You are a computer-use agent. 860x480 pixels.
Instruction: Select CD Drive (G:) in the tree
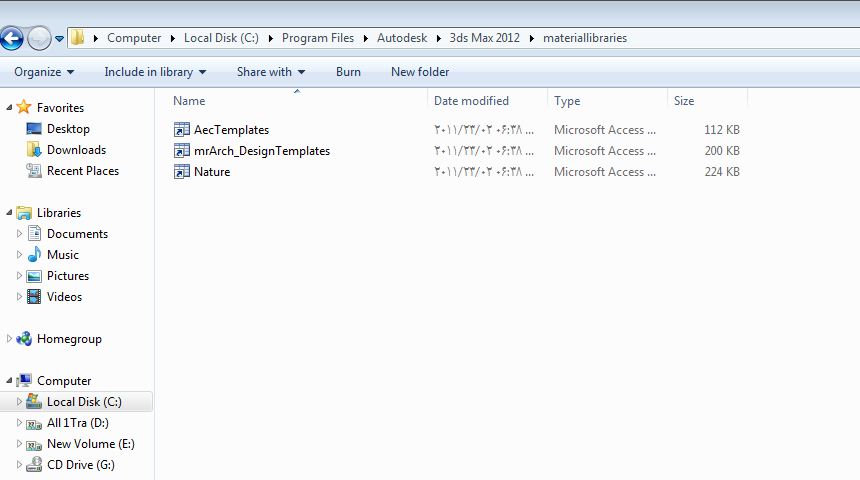(x=80, y=465)
